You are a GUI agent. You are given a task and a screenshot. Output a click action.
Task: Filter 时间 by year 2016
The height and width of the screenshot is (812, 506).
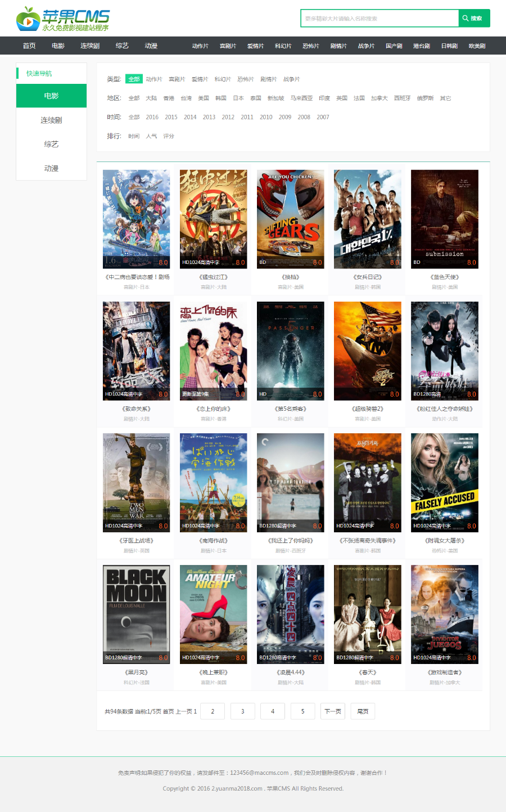coord(152,118)
